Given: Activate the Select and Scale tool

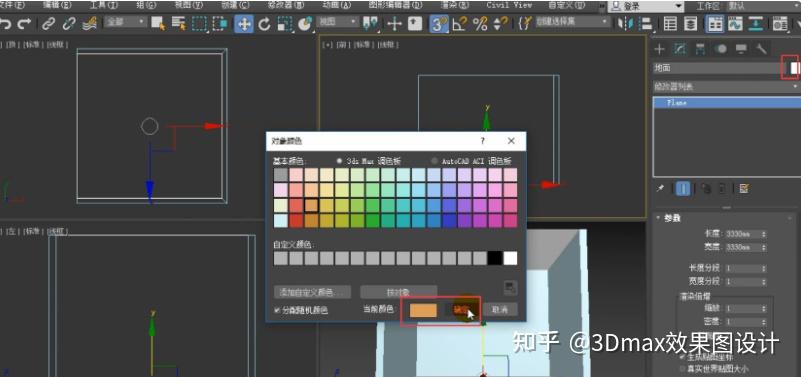Looking at the screenshot, I should pos(285,23).
